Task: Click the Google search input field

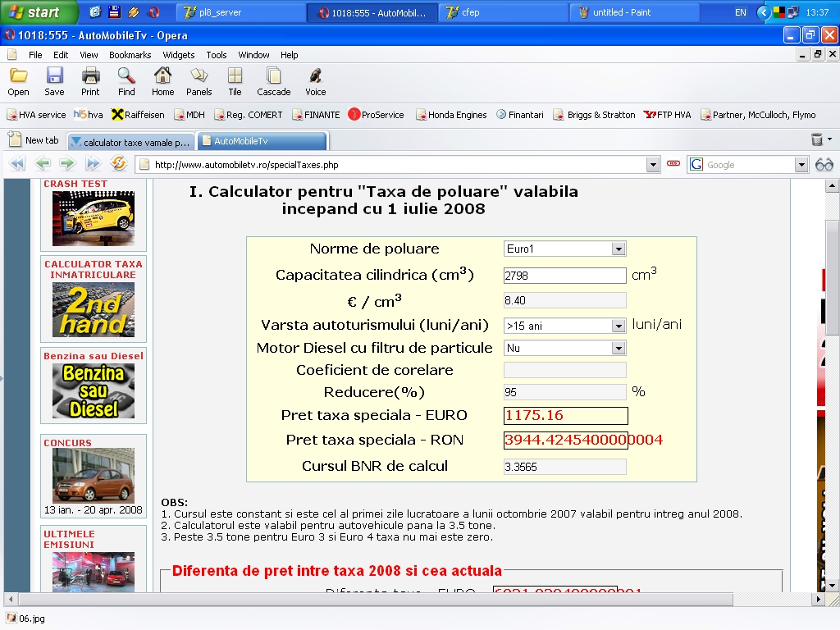Action: point(749,165)
